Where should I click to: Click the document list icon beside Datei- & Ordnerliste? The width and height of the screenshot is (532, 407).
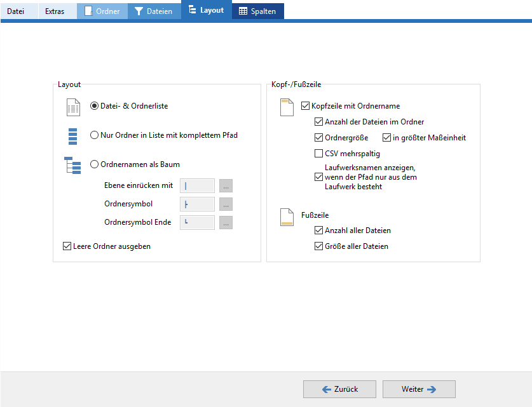coord(74,107)
